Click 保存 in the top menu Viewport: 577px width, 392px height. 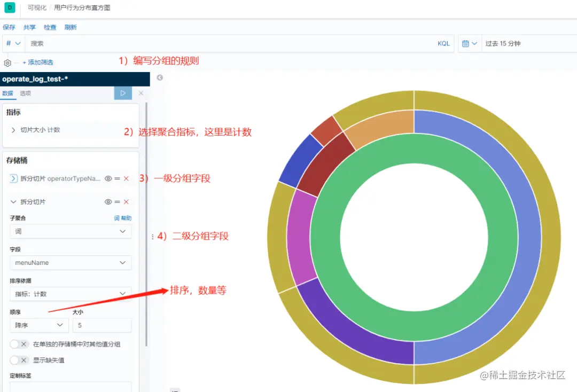click(9, 27)
